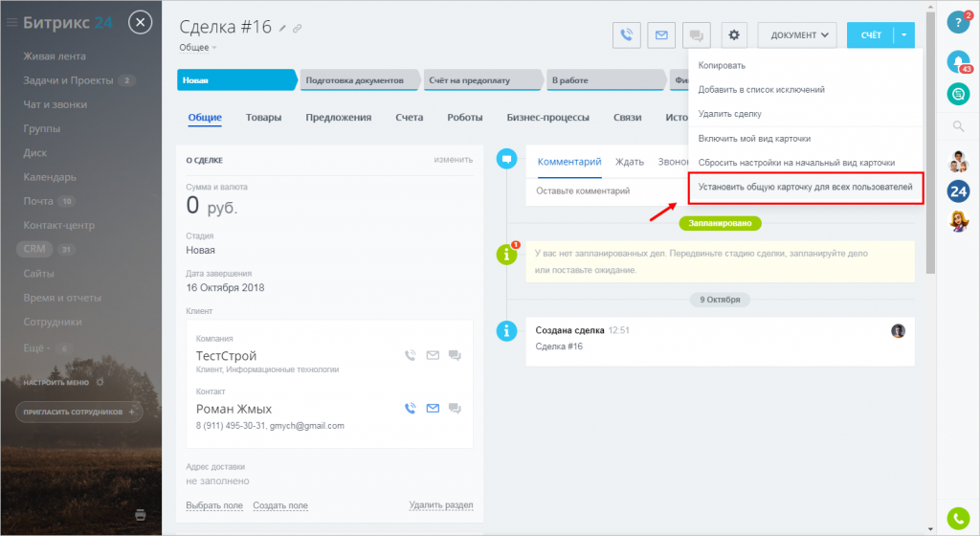Click the search magnifier in right panel
The image size is (980, 536).
(x=958, y=126)
